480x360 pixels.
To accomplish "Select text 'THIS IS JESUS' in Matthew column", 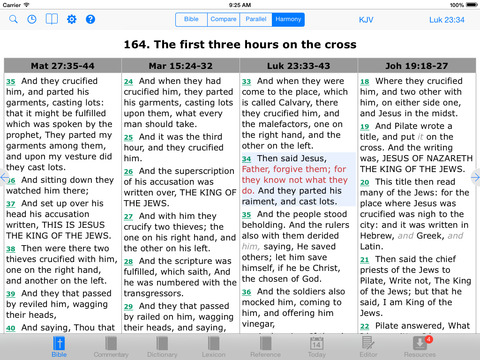I will (x=73, y=225).
